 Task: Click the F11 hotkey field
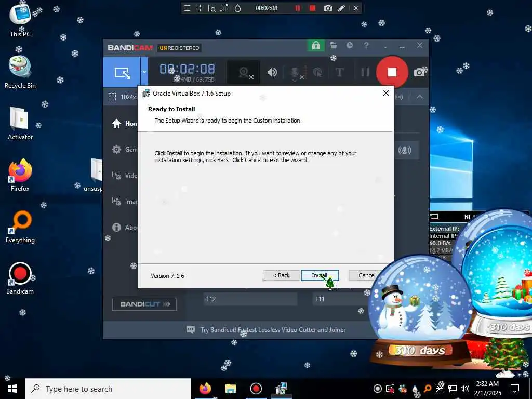pyautogui.click(x=341, y=299)
